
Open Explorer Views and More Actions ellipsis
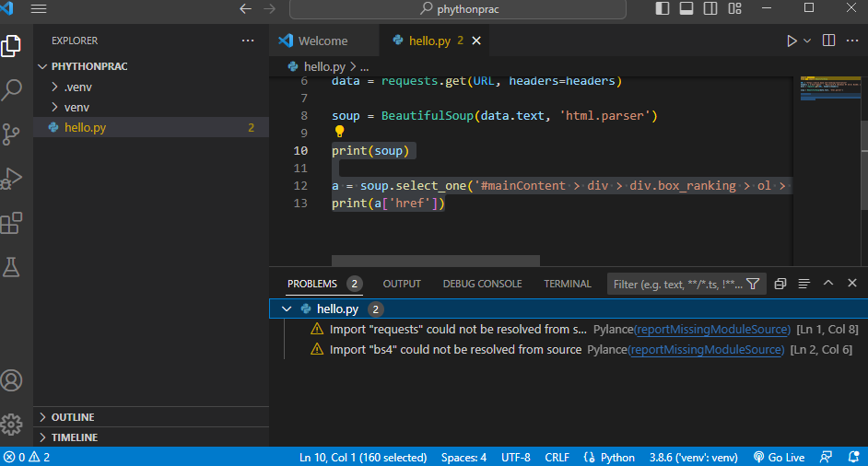248,41
